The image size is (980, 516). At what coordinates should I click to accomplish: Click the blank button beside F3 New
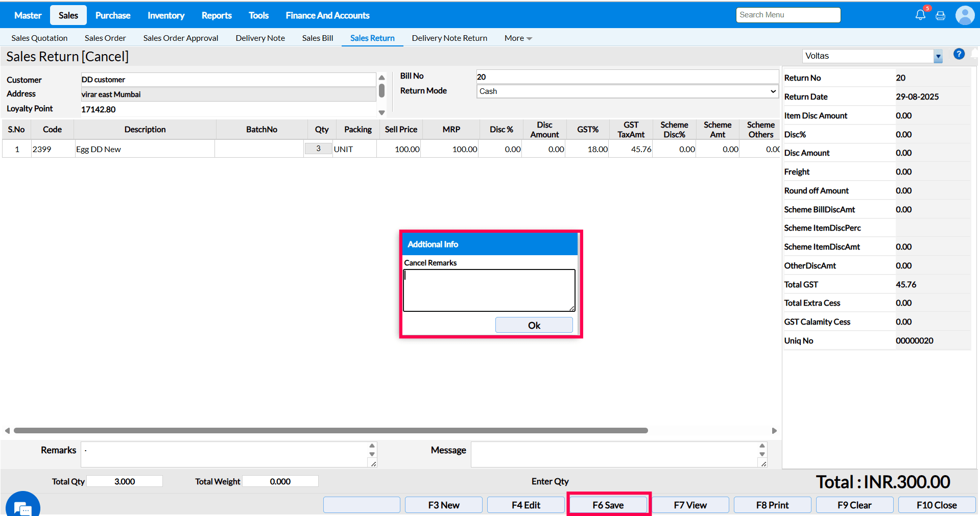click(362, 505)
